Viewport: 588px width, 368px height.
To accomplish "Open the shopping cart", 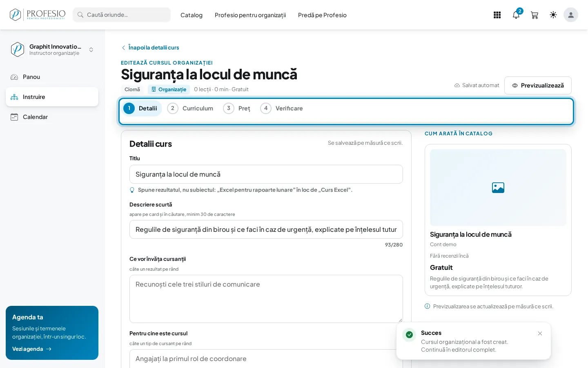I will (x=535, y=15).
